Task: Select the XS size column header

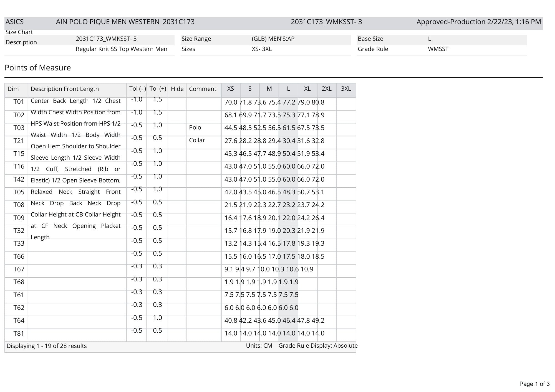Action: tap(230, 89)
